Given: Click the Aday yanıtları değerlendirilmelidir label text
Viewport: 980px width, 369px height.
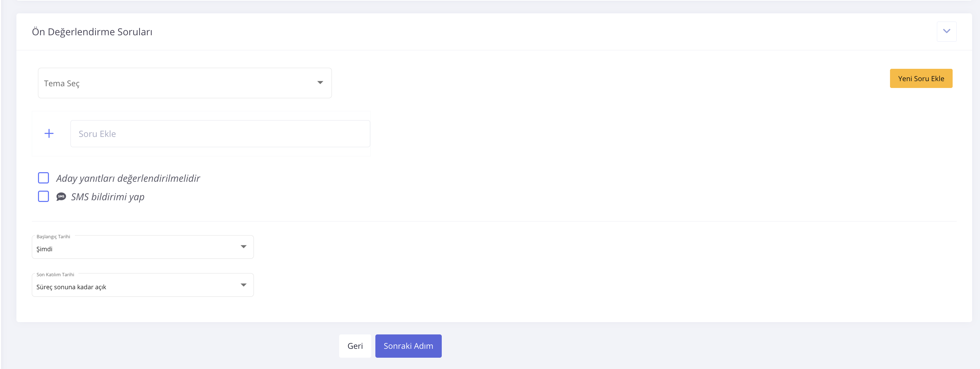Looking at the screenshot, I should tap(128, 178).
